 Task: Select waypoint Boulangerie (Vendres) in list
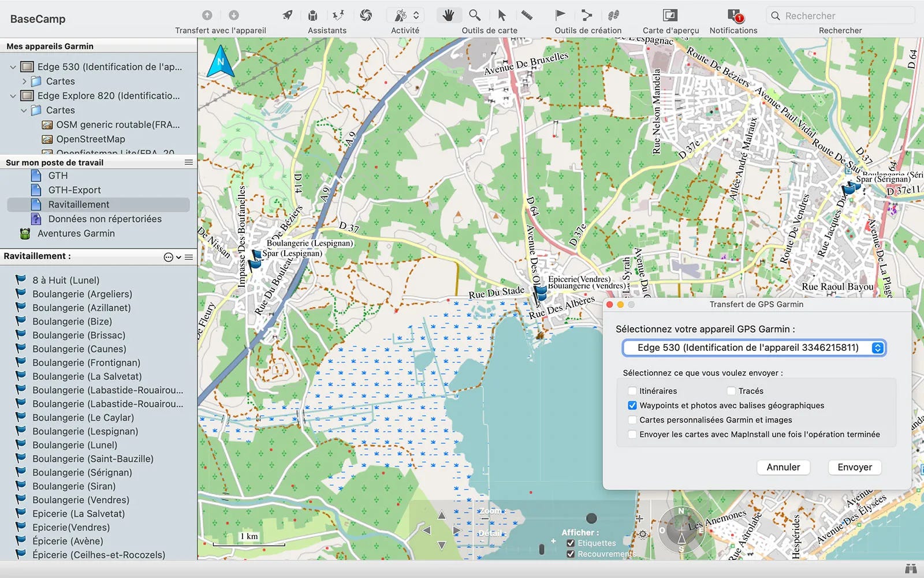(x=80, y=500)
